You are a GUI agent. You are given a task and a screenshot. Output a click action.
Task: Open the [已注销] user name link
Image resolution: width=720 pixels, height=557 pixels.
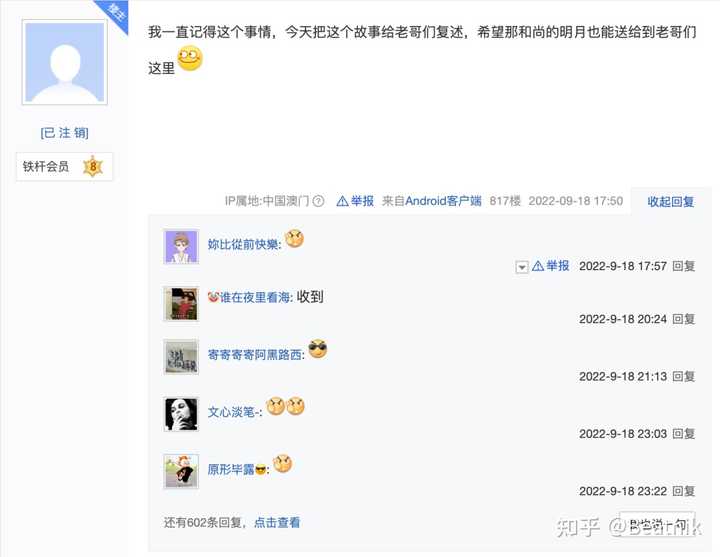[x=64, y=133]
